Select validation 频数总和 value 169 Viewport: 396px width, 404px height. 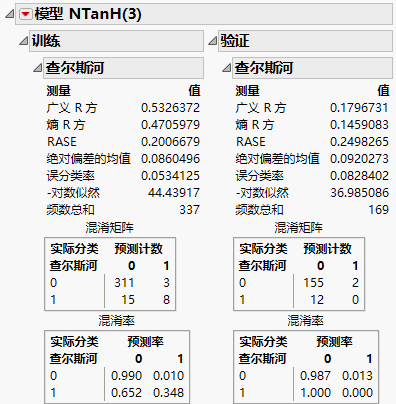378,210
